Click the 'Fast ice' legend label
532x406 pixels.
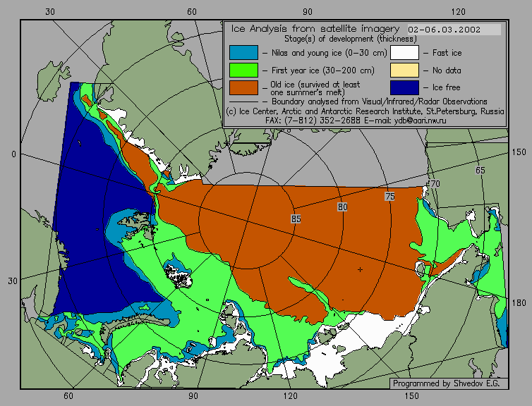point(447,53)
